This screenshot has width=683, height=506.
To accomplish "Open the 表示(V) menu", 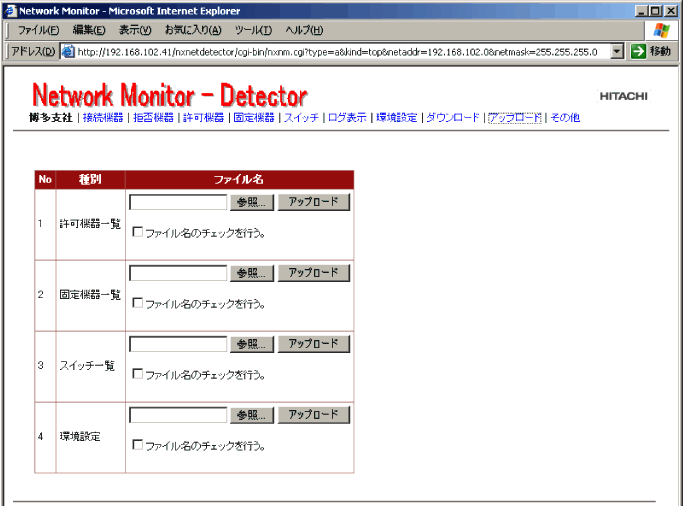I will (x=135, y=30).
